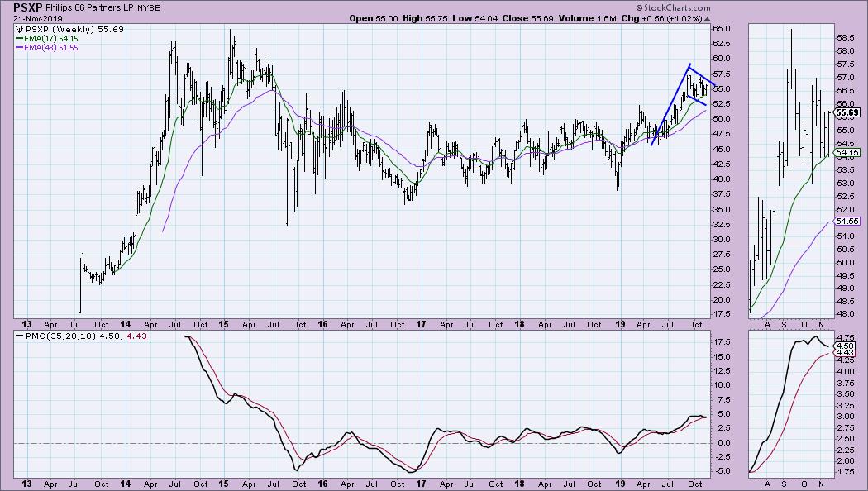The width and height of the screenshot is (868, 491).
Task: Click the 62.5 price axis label
Action: (x=722, y=44)
